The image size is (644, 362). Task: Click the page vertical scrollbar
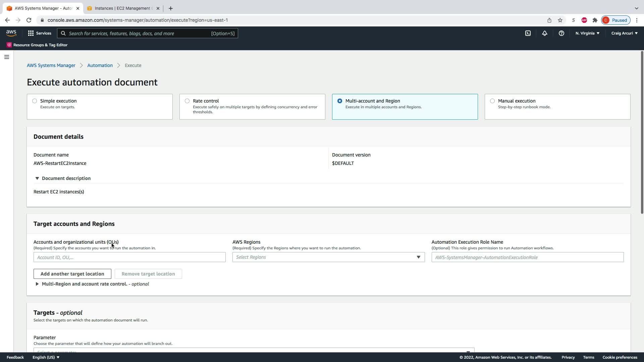[642, 132]
